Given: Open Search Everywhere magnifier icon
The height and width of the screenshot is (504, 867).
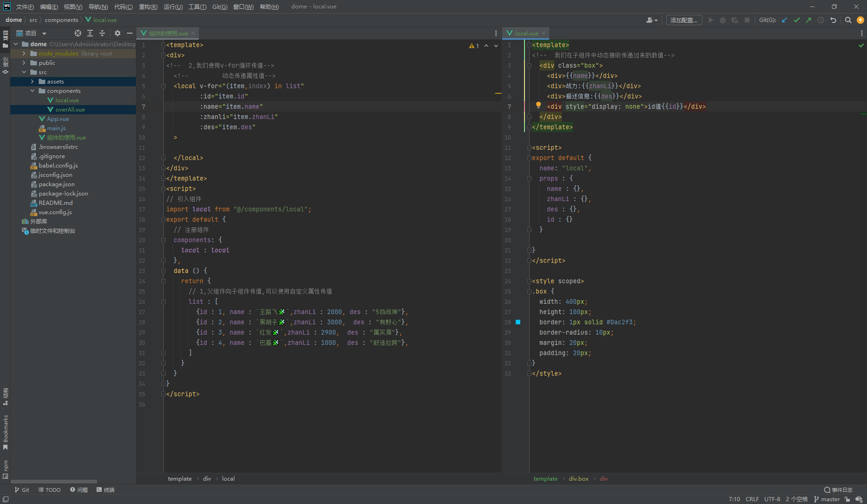Looking at the screenshot, I should [848, 20].
